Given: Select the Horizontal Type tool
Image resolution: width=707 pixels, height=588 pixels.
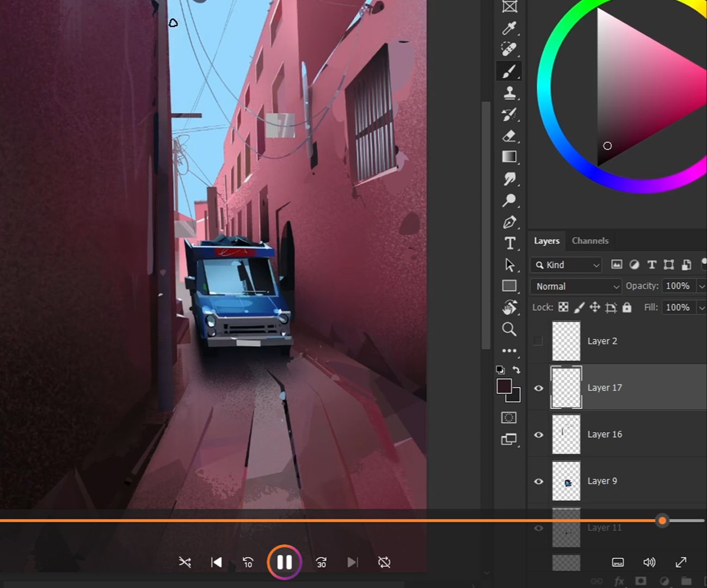Looking at the screenshot, I should [509, 243].
